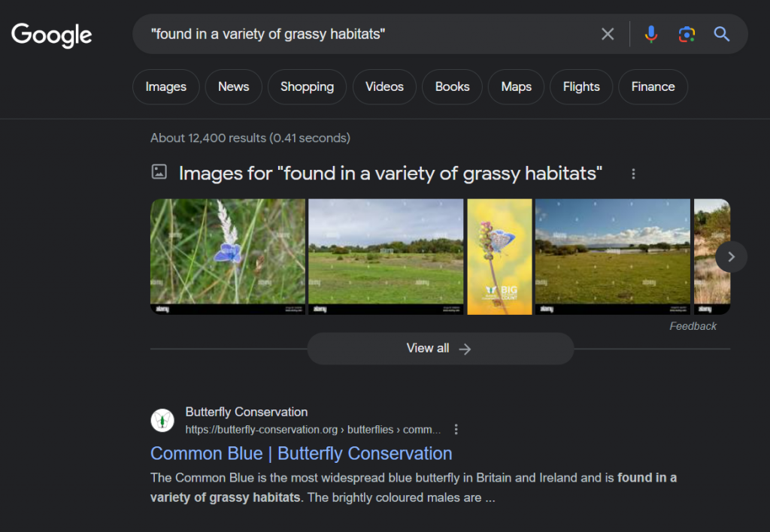Open the Maps filter
The height and width of the screenshot is (532, 770).
[516, 87]
